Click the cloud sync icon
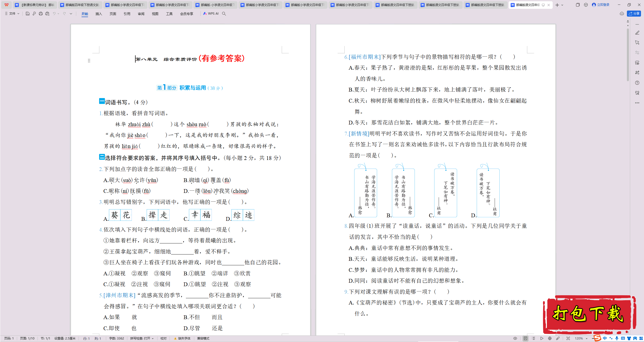The image size is (644, 342). [622, 14]
